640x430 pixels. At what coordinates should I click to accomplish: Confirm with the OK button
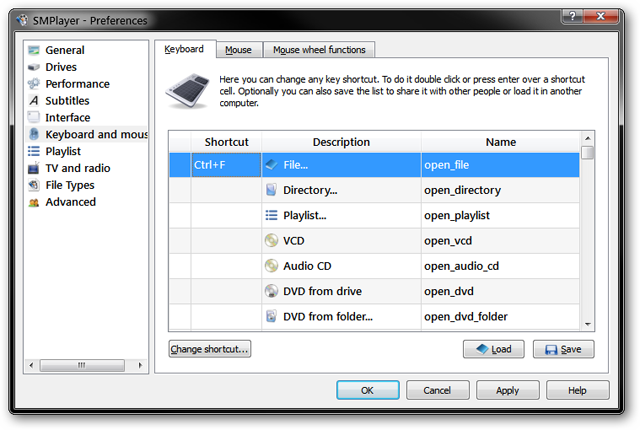coord(367,390)
